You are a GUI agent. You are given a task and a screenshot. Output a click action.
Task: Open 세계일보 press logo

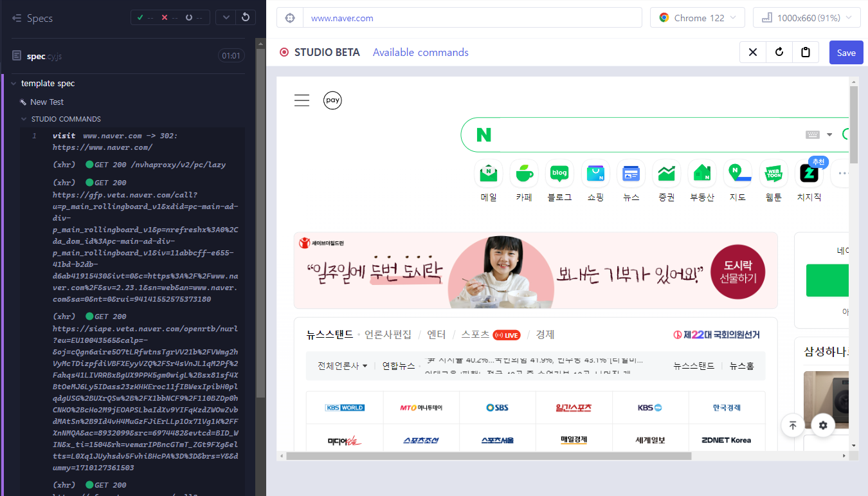[x=650, y=440]
